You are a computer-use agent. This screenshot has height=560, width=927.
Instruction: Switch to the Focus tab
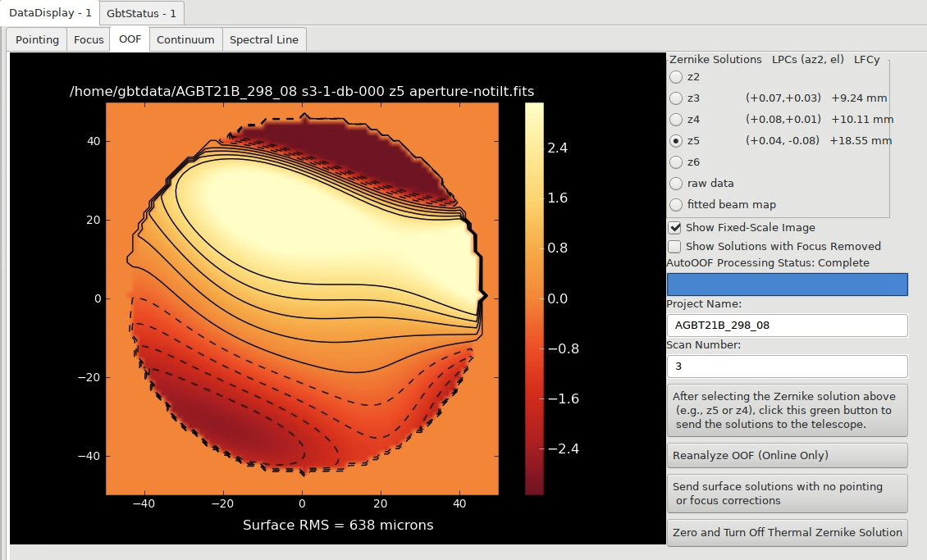point(89,39)
